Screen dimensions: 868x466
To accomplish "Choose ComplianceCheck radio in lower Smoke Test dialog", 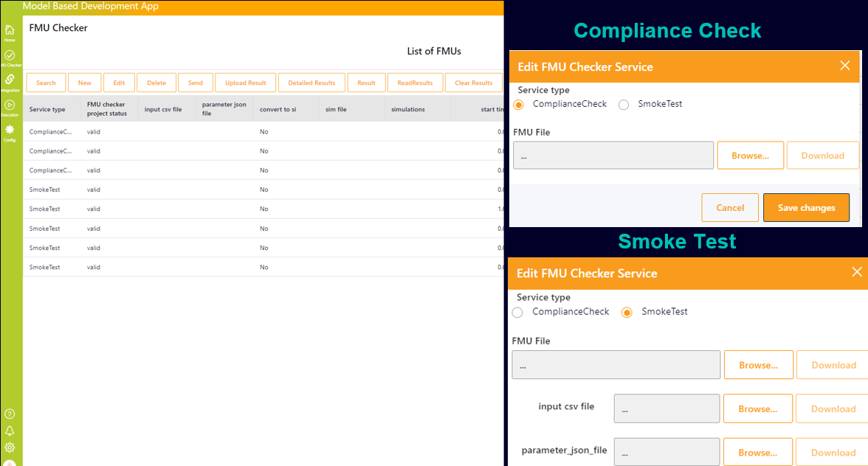I will coord(517,313).
